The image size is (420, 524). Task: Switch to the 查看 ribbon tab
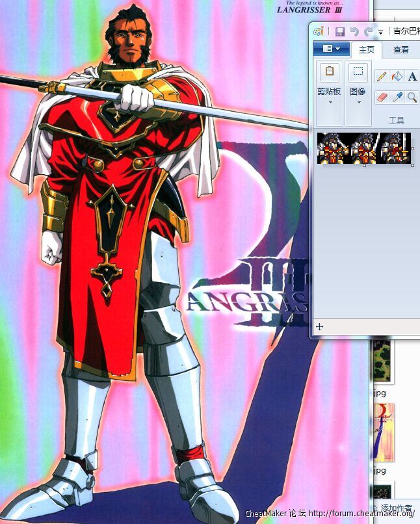(401, 50)
